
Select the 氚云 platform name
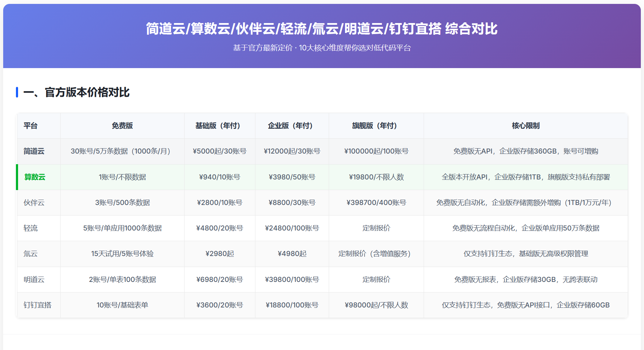[30, 254]
